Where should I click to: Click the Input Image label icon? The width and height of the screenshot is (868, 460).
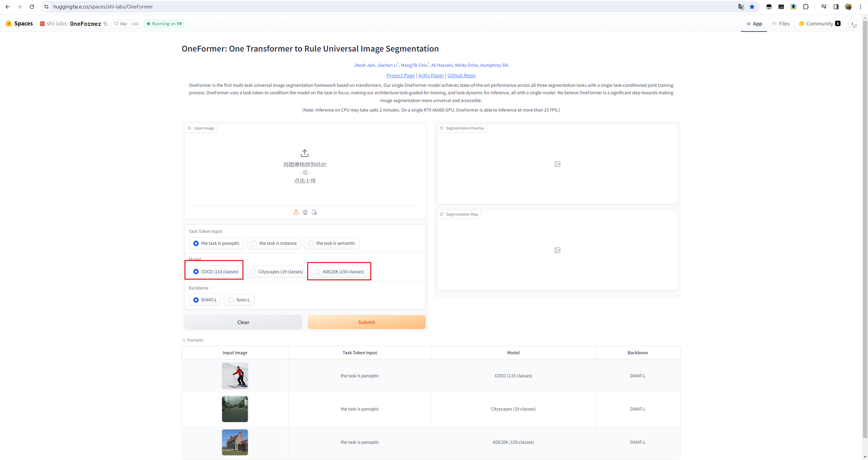point(190,128)
